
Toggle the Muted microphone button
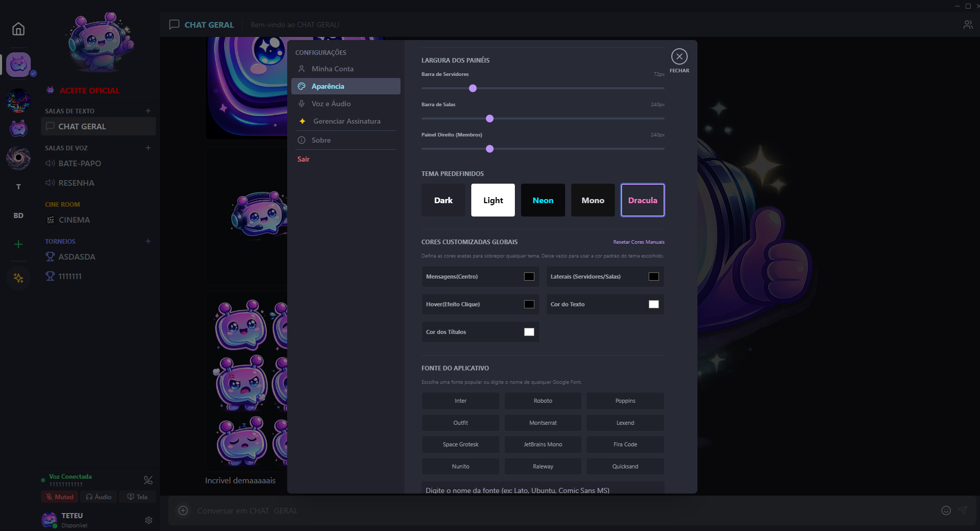pos(59,497)
